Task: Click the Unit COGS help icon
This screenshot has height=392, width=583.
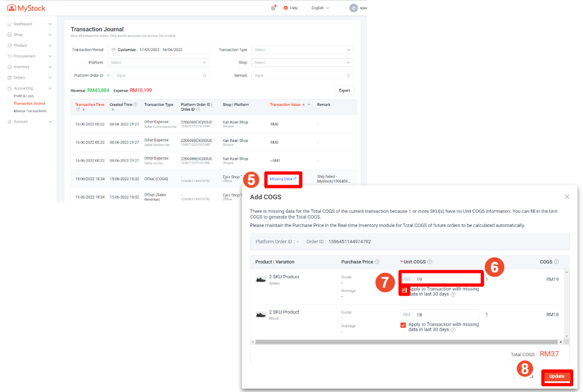Action: pos(430,262)
